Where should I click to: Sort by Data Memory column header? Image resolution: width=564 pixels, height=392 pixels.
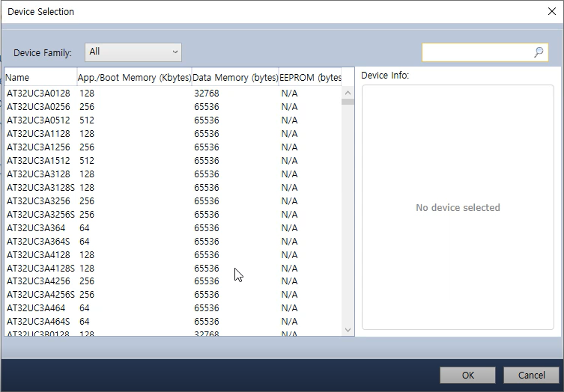point(235,77)
